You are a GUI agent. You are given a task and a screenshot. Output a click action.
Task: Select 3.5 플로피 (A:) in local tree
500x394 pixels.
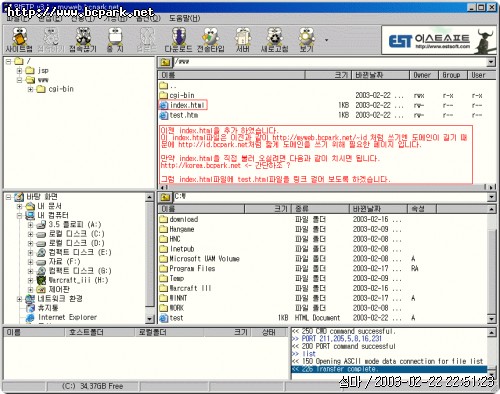pyautogui.click(x=69, y=225)
